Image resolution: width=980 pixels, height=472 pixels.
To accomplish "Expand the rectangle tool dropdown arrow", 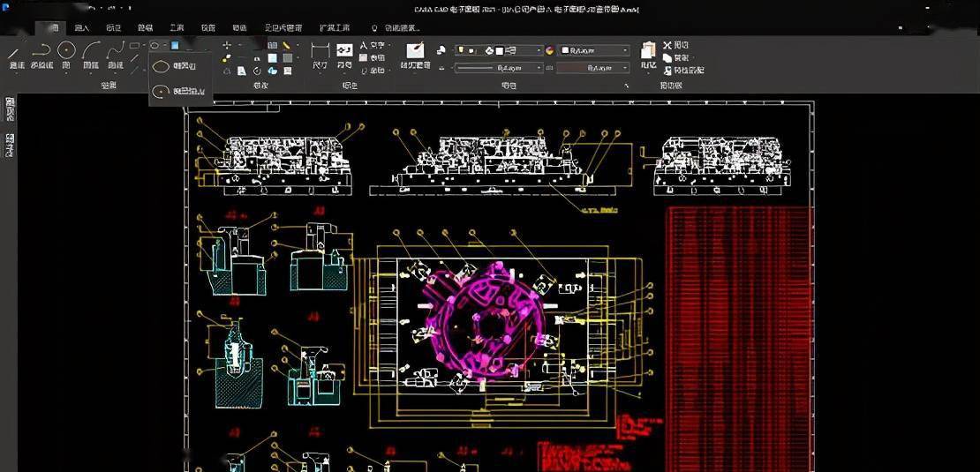I will [x=144, y=45].
